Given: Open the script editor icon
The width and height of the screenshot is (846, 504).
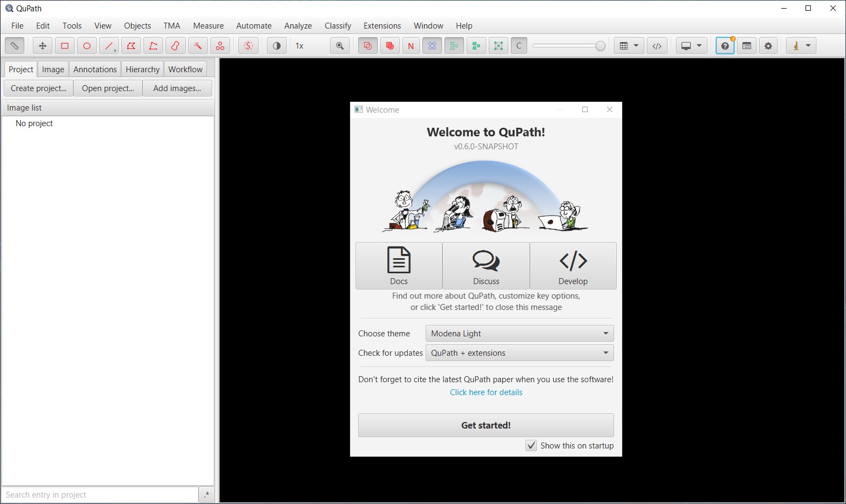Looking at the screenshot, I should pos(657,46).
